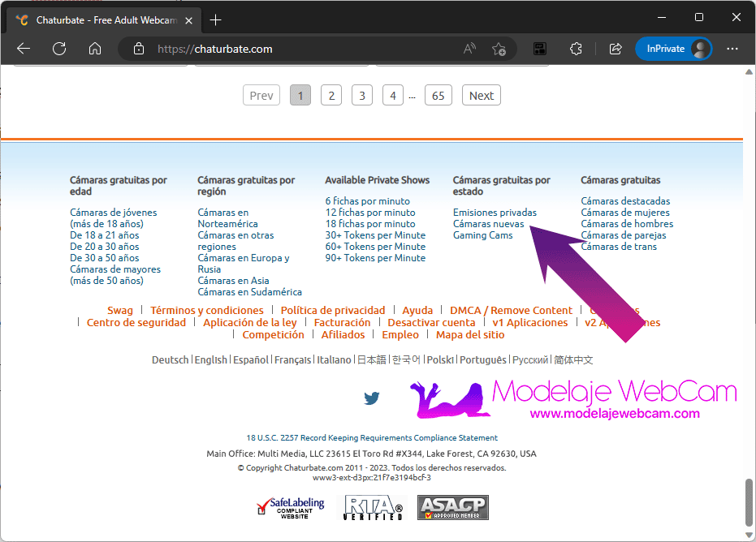756x542 pixels.
Task: Click the Share page icon
Action: click(616, 49)
